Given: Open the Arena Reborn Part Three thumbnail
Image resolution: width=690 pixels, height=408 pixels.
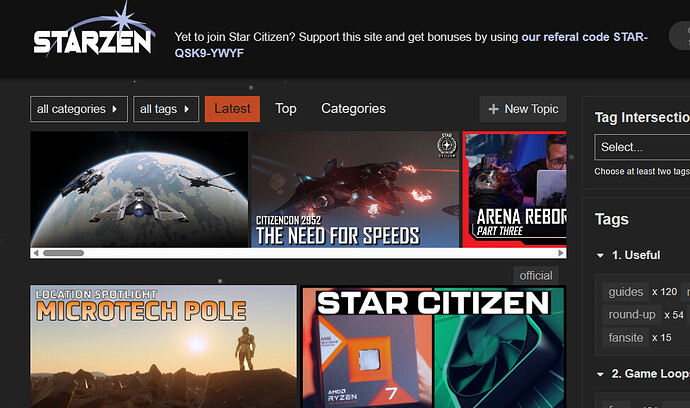Looking at the screenshot, I should tap(514, 189).
